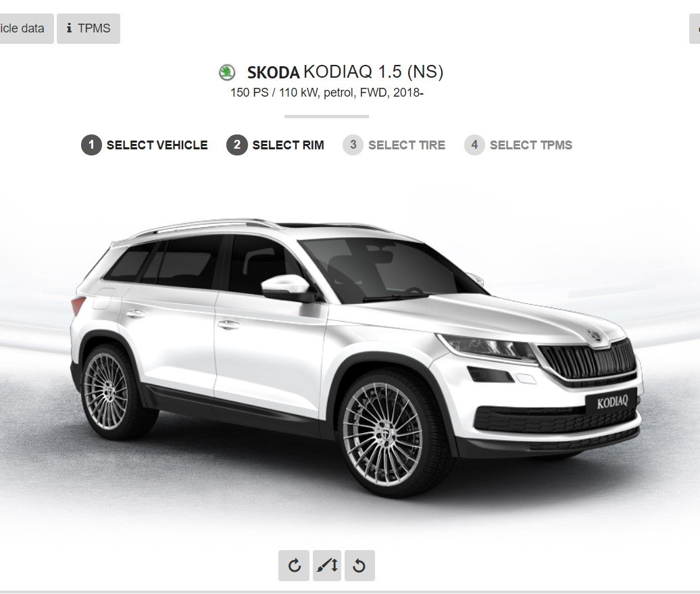Image resolution: width=700 pixels, height=594 pixels.
Task: Open the vehicle data button
Action: pos(26,28)
